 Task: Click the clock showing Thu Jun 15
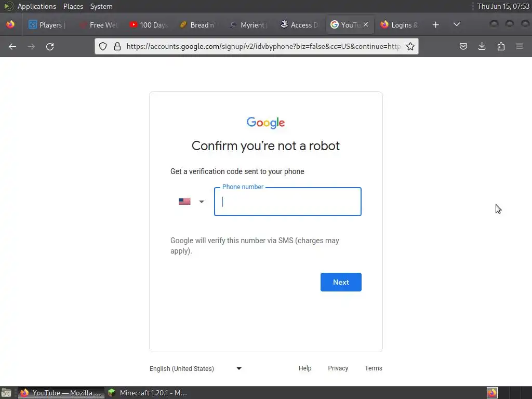click(x=503, y=6)
